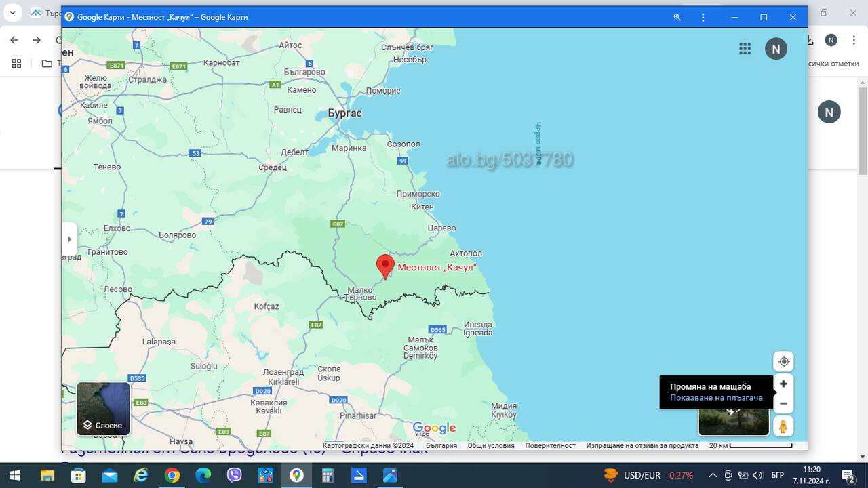The height and width of the screenshot is (488, 868).
Task: Open the Windows Start menu
Action: pos(15,475)
